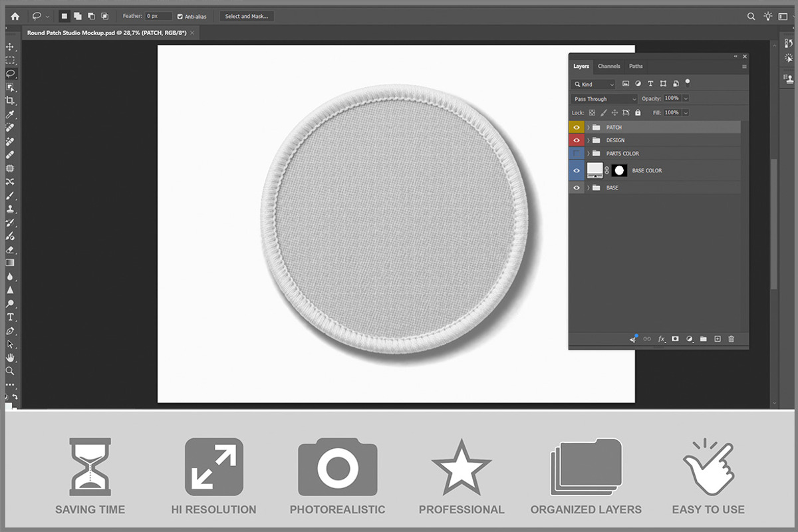Click the lightbulb Discover icon
798x532 pixels.
click(x=769, y=16)
